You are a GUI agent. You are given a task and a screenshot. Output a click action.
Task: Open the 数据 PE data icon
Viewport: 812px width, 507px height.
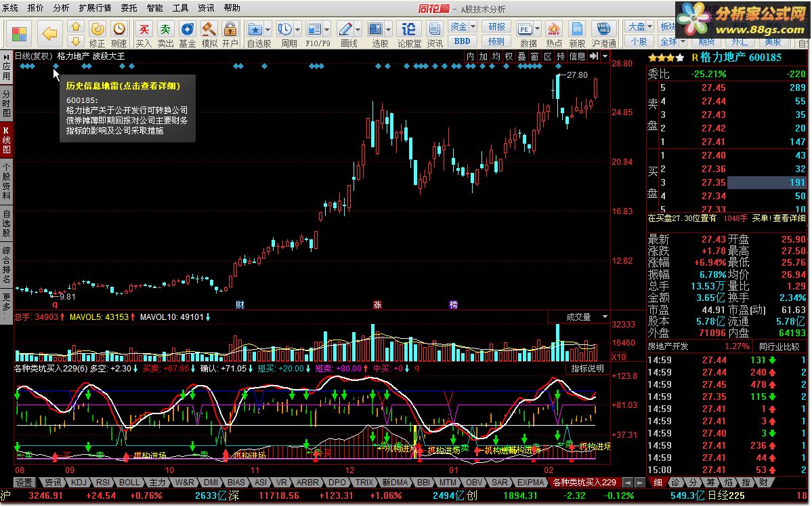(525, 29)
